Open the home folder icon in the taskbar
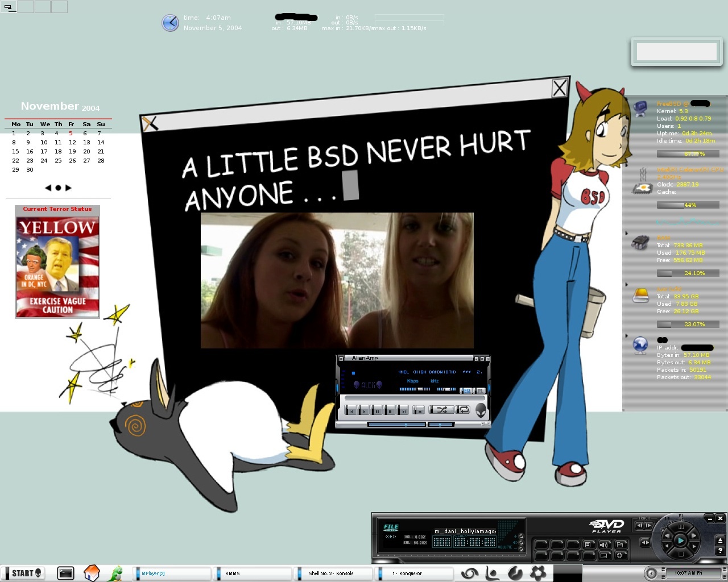The image size is (728, 582). click(92, 573)
